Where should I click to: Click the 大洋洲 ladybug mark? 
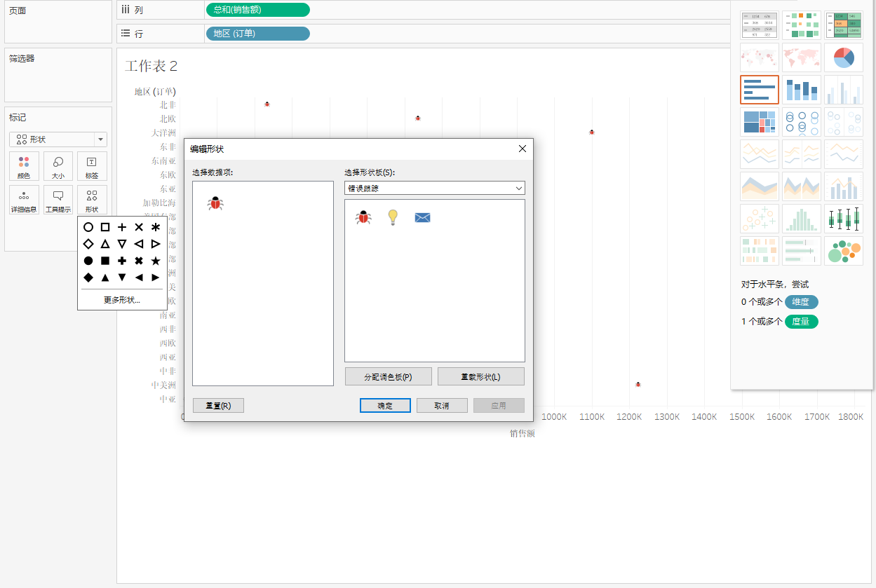click(592, 132)
